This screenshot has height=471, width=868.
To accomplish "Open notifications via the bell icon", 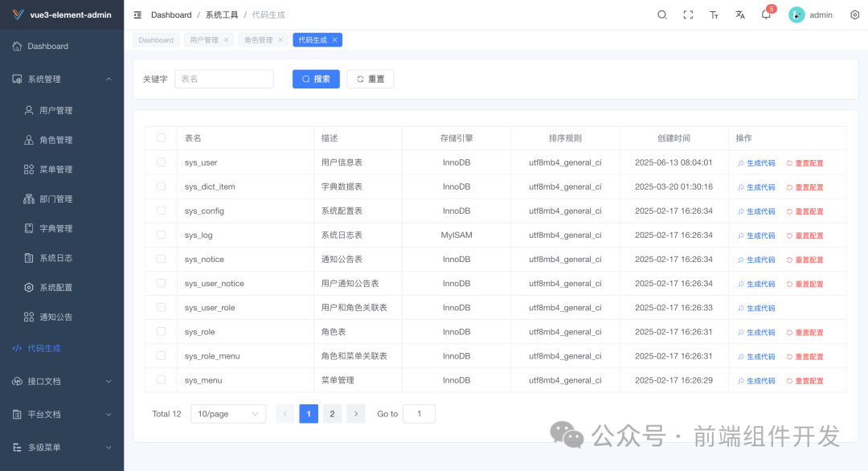I will 765,14.
